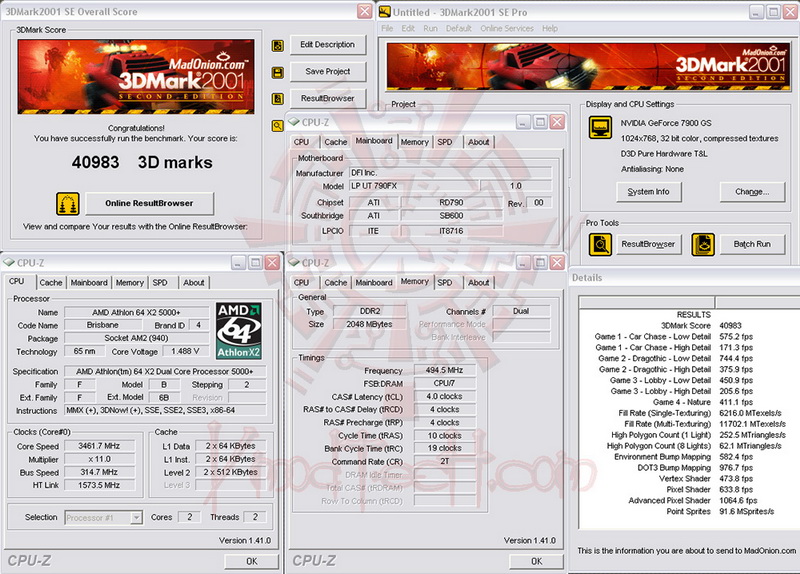Open the Edit menu in 3DMark2001
The width and height of the screenshot is (800, 574).
pyautogui.click(x=408, y=29)
